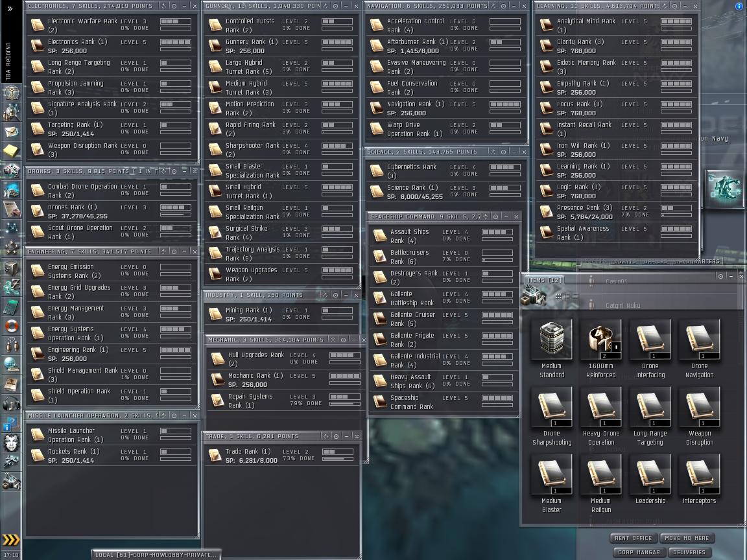
Task: Click the grey cube sidebar icon
Action: (11, 268)
